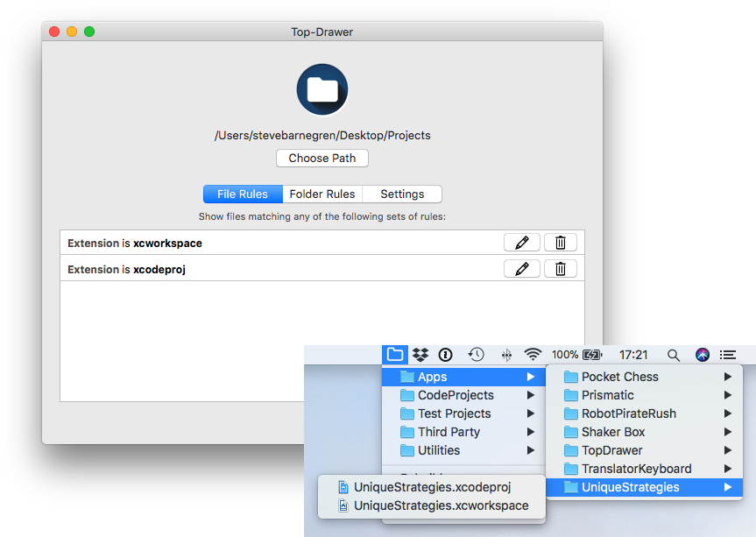This screenshot has height=537, width=756.
Task: Click the Choose Path button
Action: 321,158
